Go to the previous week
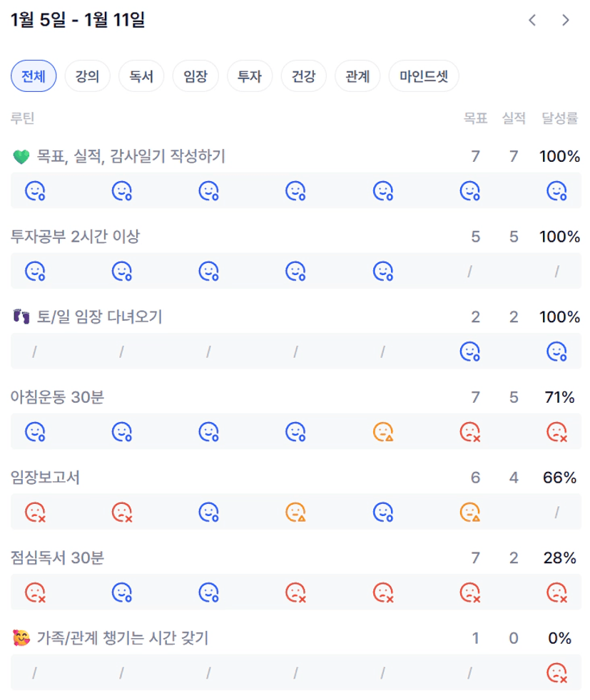The height and width of the screenshot is (700, 590). tap(531, 20)
